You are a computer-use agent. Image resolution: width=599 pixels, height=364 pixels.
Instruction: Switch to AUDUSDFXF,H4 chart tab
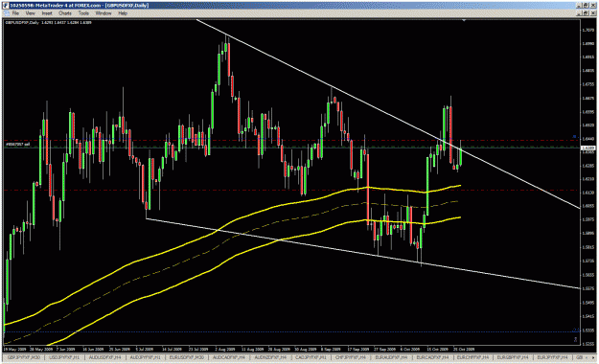[x=104, y=357]
